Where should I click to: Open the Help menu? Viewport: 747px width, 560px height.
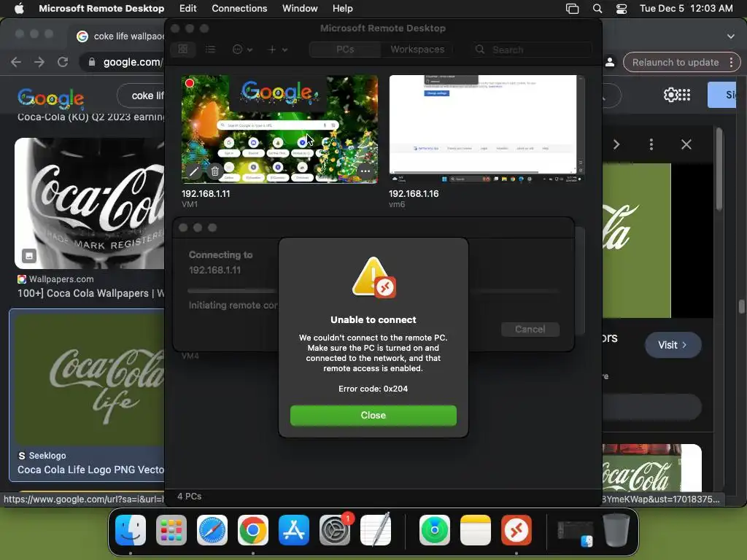pos(343,9)
